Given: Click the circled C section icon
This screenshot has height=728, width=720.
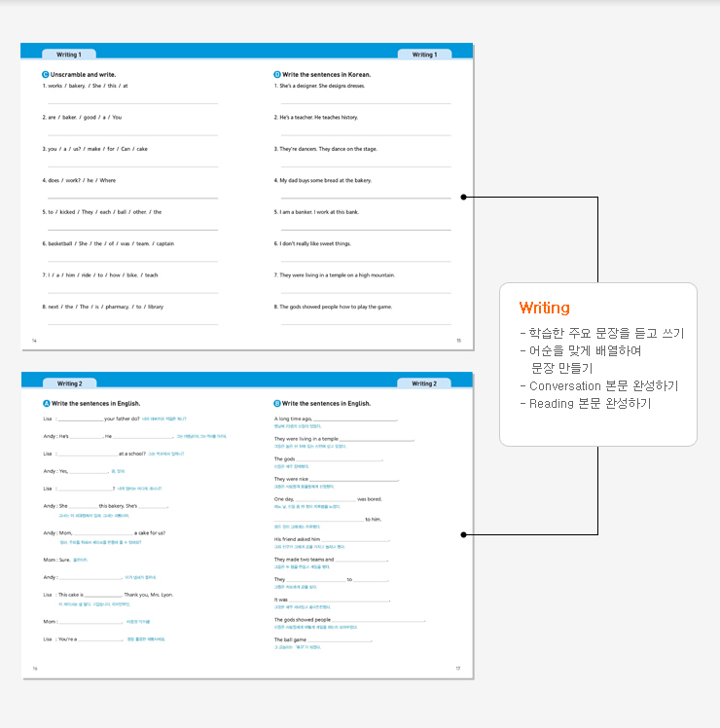Looking at the screenshot, I should tap(46, 74).
